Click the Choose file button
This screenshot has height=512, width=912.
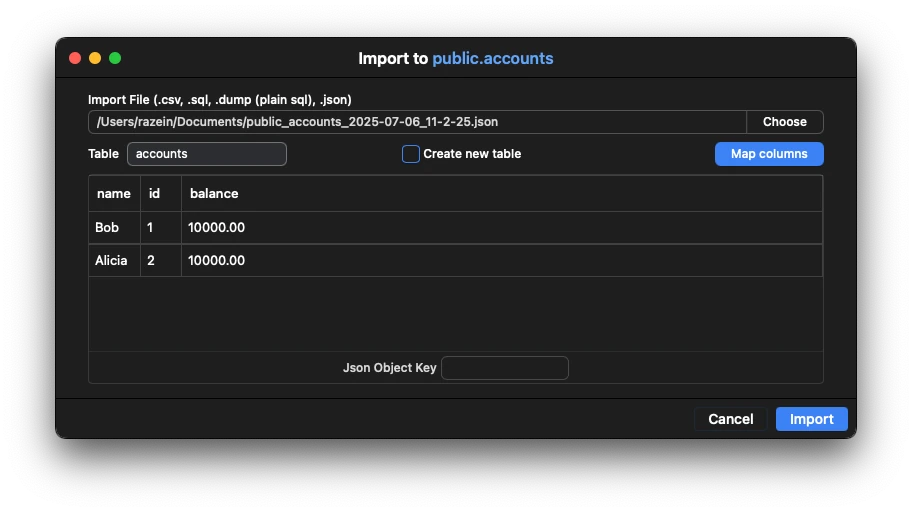coord(785,122)
